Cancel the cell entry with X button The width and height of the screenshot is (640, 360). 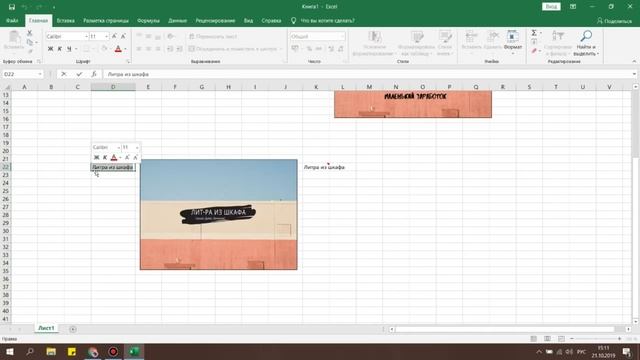pyautogui.click(x=64, y=74)
